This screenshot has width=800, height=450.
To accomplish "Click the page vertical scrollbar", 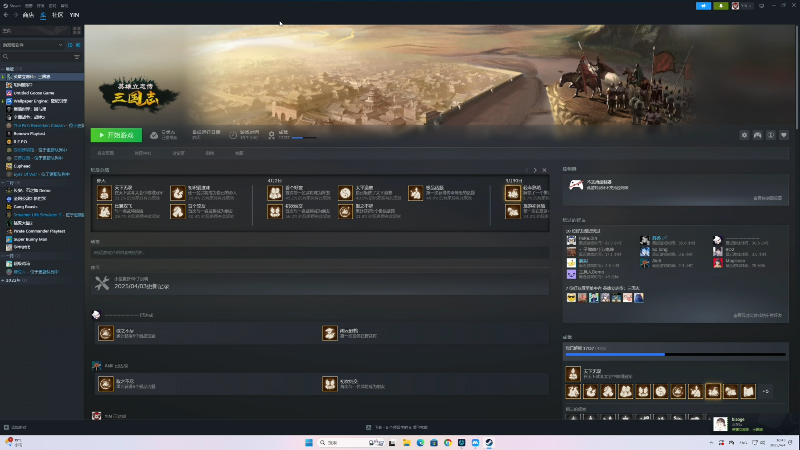I will 796,77.
